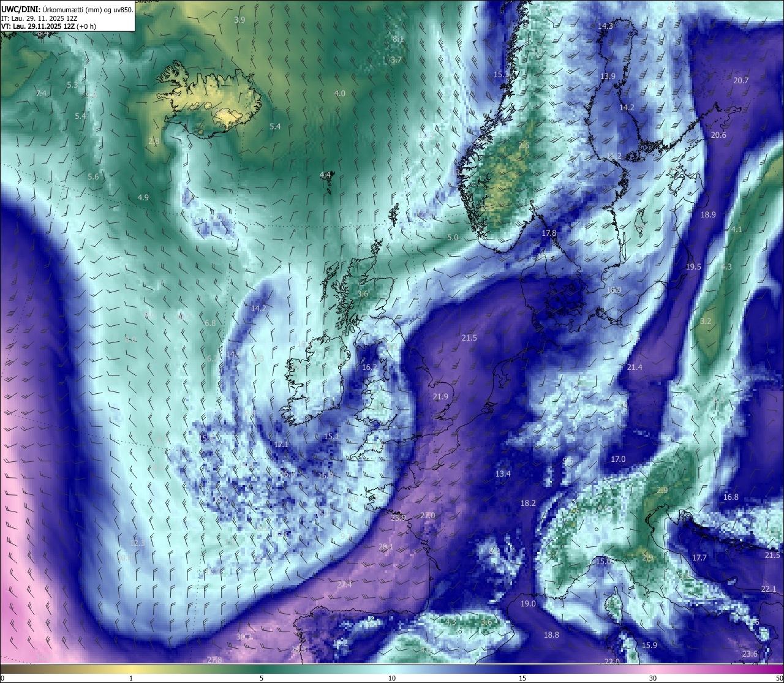Click the 3.2 value on the right side
The width and height of the screenshot is (784, 683).
[x=706, y=321]
